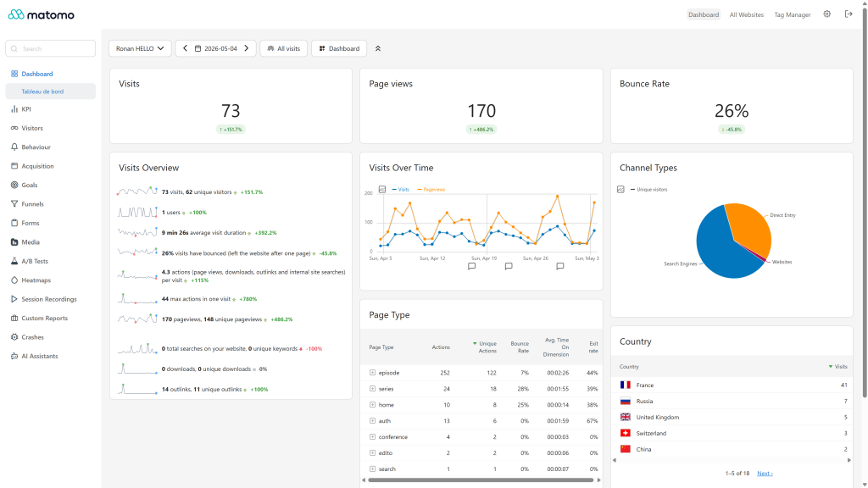Image resolution: width=868 pixels, height=488 pixels.
Task: Expand the series row in Page Type
Action: coord(373,389)
